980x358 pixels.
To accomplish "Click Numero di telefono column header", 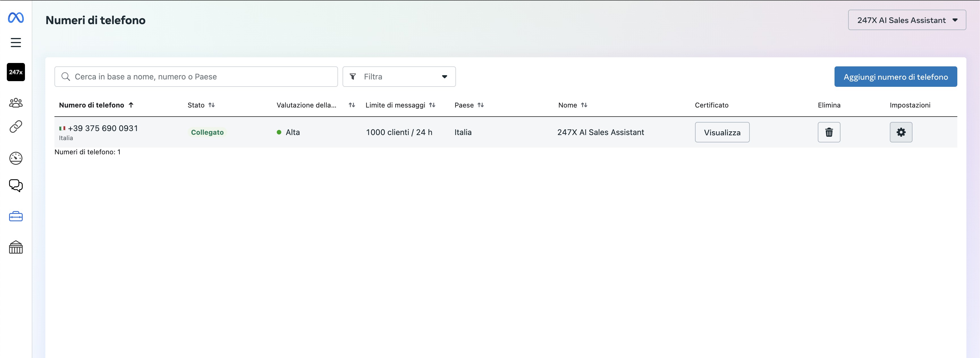I will 91,105.
